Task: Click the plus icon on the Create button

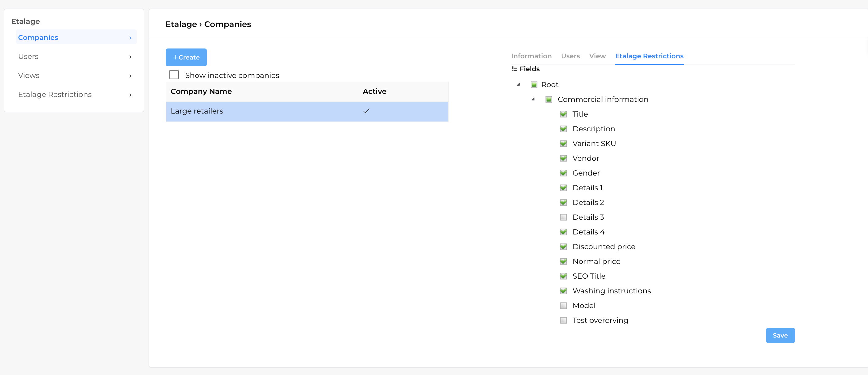Action: point(175,57)
